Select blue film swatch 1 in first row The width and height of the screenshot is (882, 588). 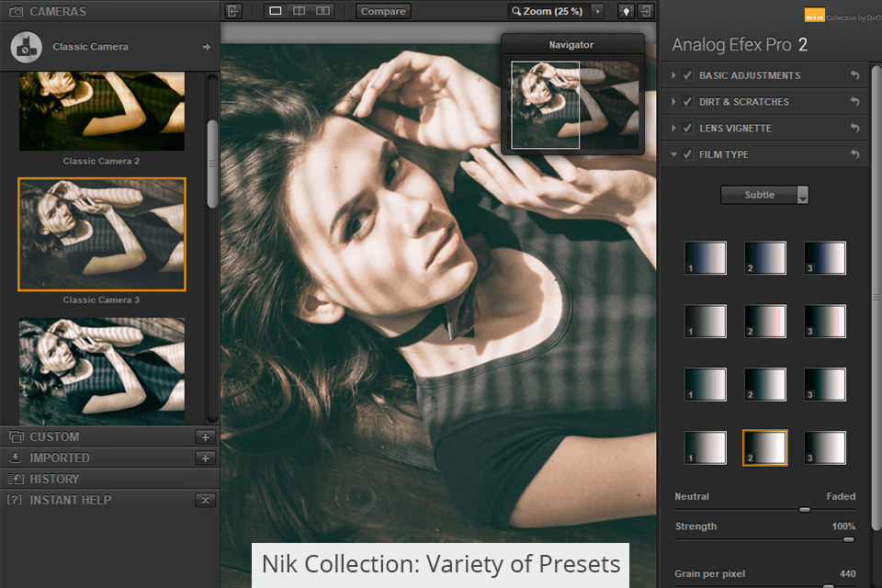[x=706, y=258]
